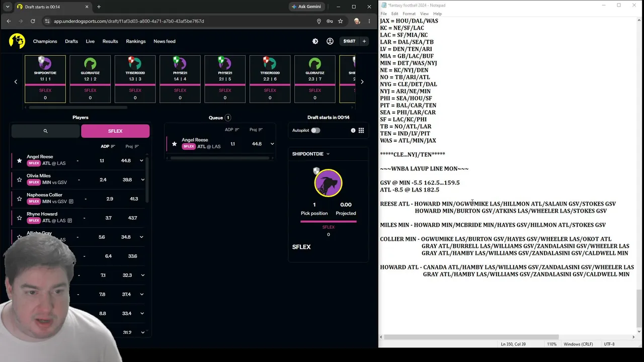Open Notepad's Help menu
The width and height of the screenshot is (644, 362).
click(x=438, y=14)
